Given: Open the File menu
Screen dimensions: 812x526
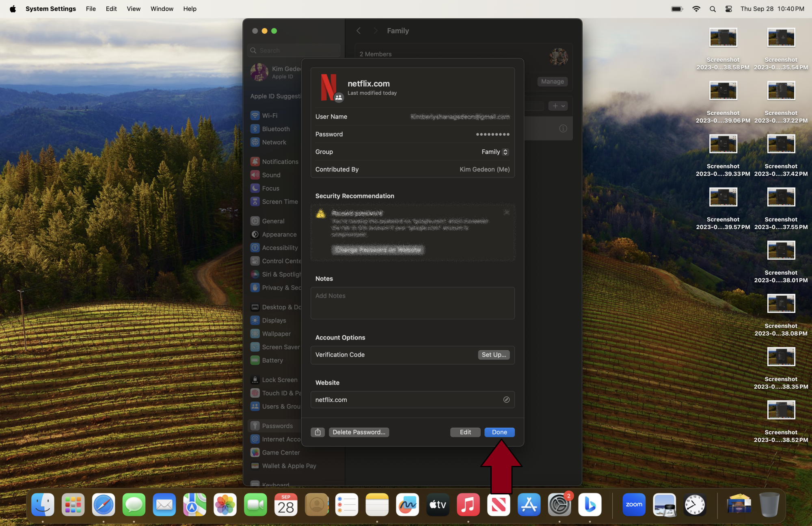Looking at the screenshot, I should pos(91,9).
